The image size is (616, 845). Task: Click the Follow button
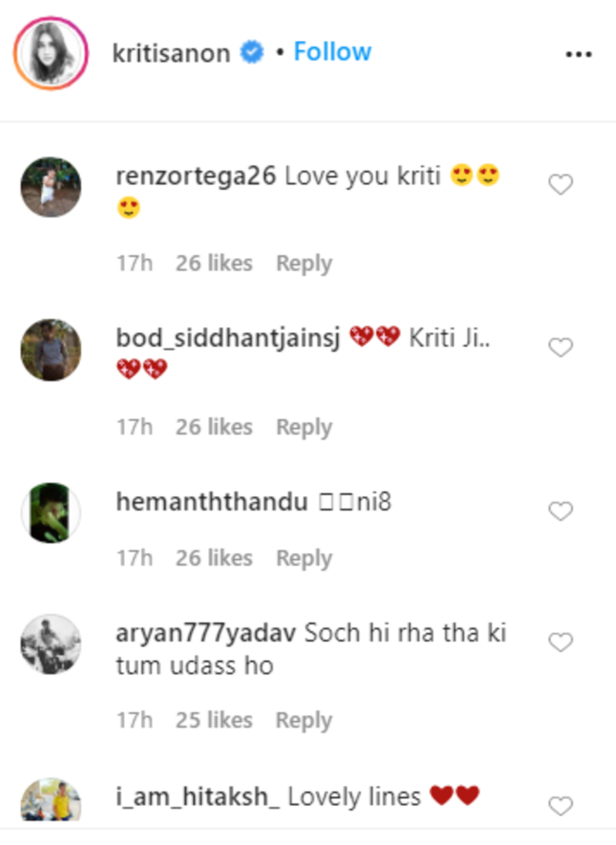(x=332, y=52)
